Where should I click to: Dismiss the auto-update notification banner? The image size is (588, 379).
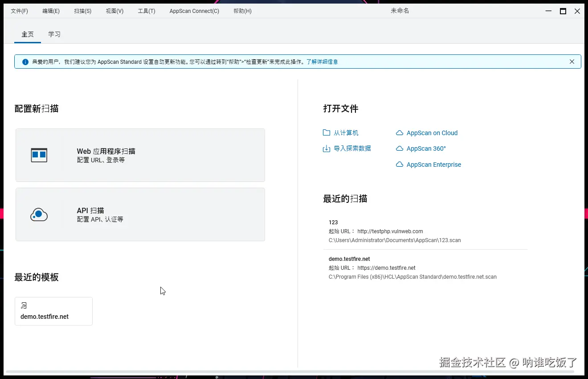[x=572, y=62]
